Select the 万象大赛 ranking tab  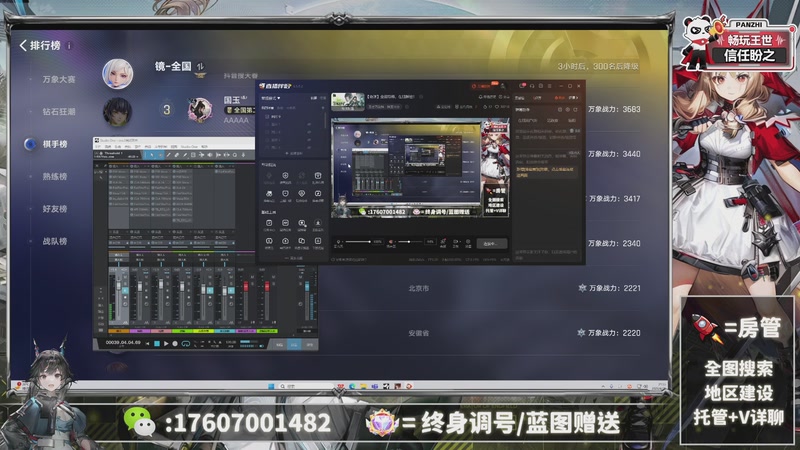[x=58, y=79]
